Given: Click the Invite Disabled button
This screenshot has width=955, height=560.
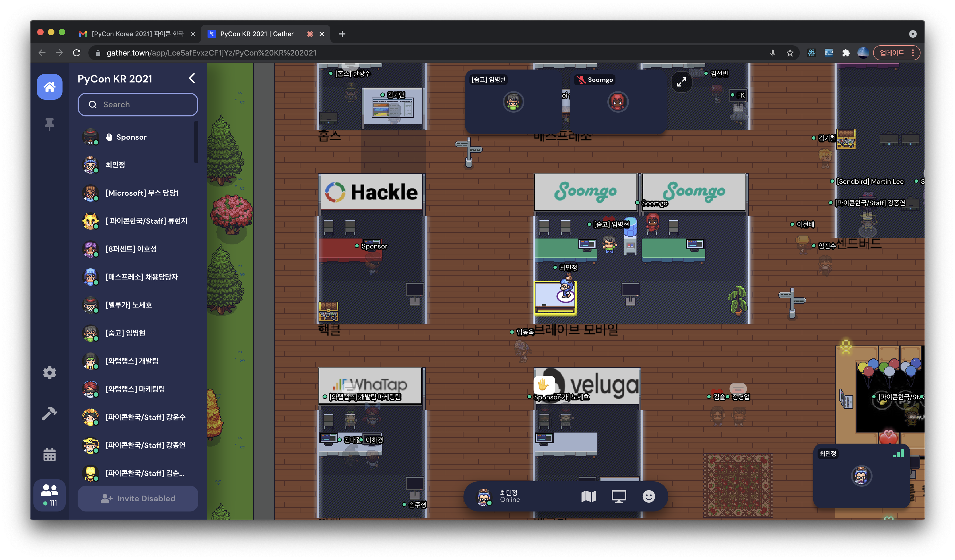Looking at the screenshot, I should click(138, 499).
